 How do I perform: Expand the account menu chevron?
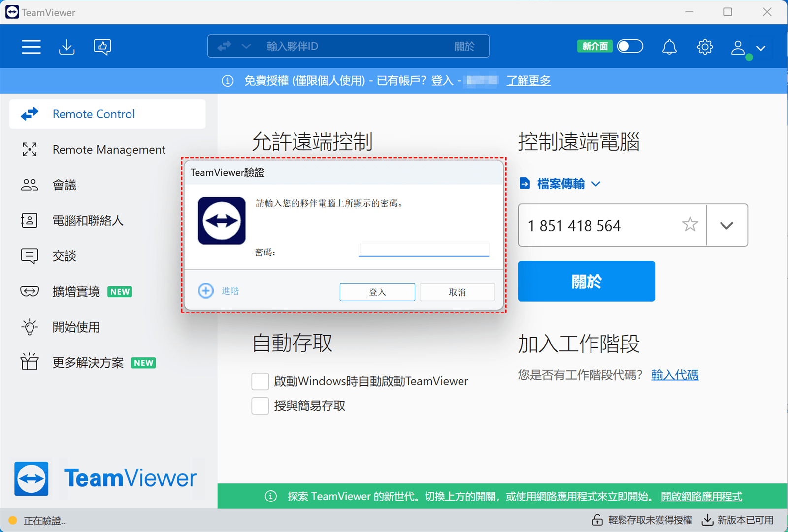(x=761, y=48)
